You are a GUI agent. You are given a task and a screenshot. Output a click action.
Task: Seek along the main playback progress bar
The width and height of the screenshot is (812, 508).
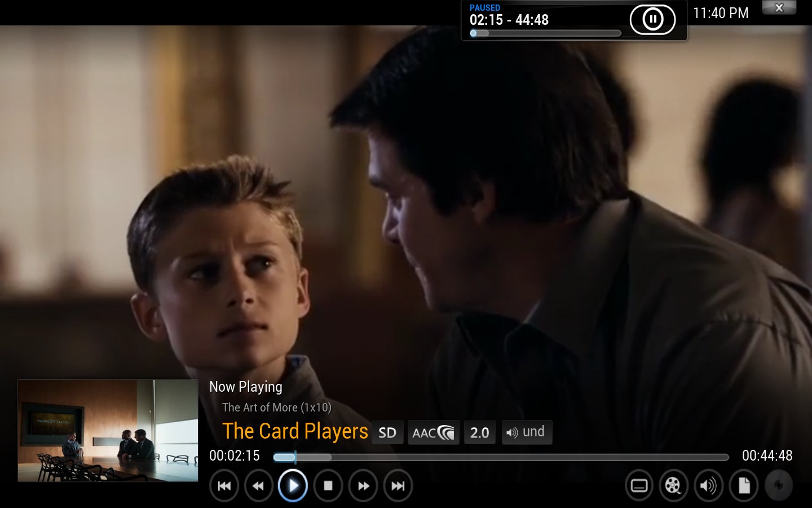coord(501,457)
